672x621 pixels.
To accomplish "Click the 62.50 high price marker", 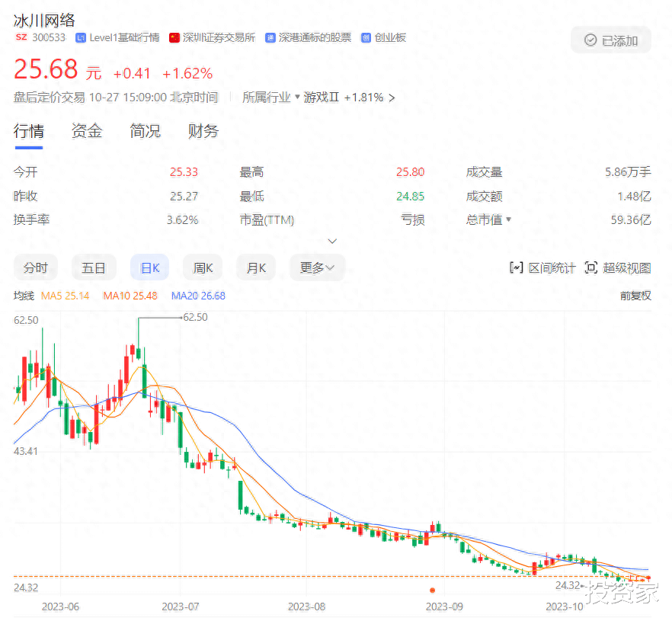I will click(195, 317).
